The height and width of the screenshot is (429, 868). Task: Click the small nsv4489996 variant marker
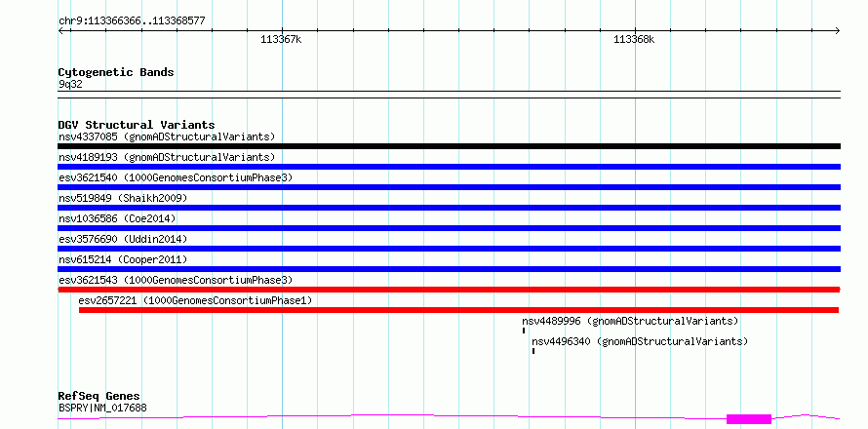(x=523, y=331)
